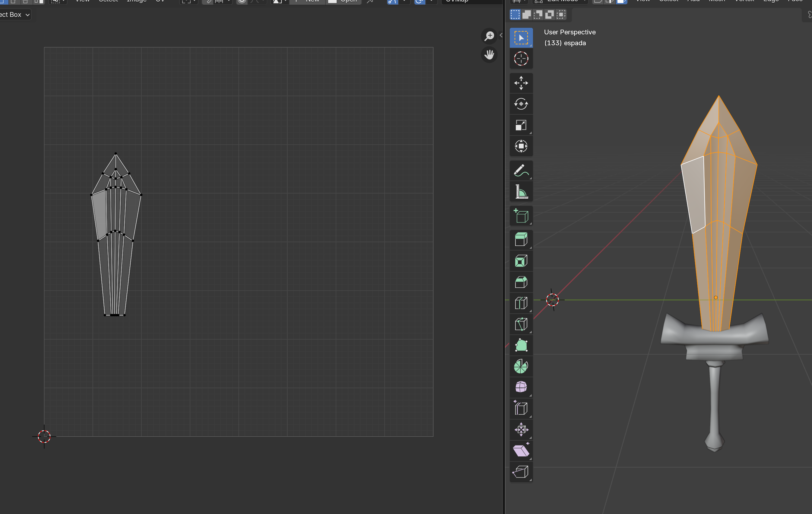Choose the Knife tool
Screen dimensions: 812x514
521,324
